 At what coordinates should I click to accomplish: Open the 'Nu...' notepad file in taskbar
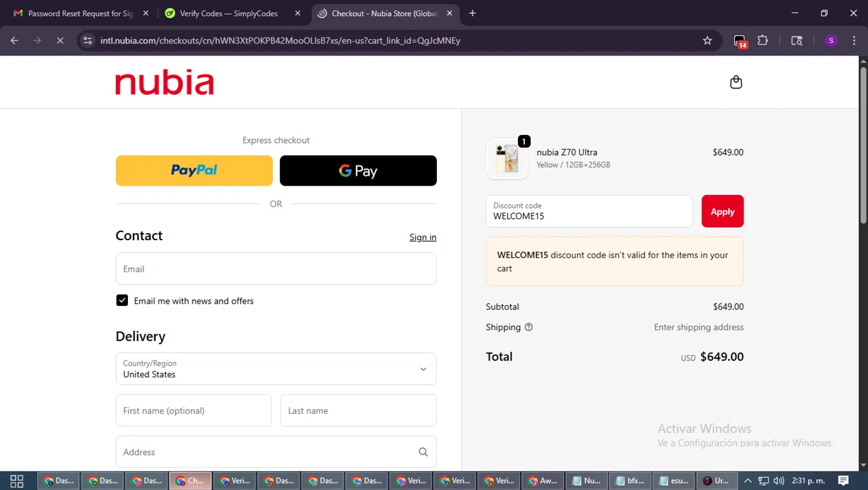[586, 481]
